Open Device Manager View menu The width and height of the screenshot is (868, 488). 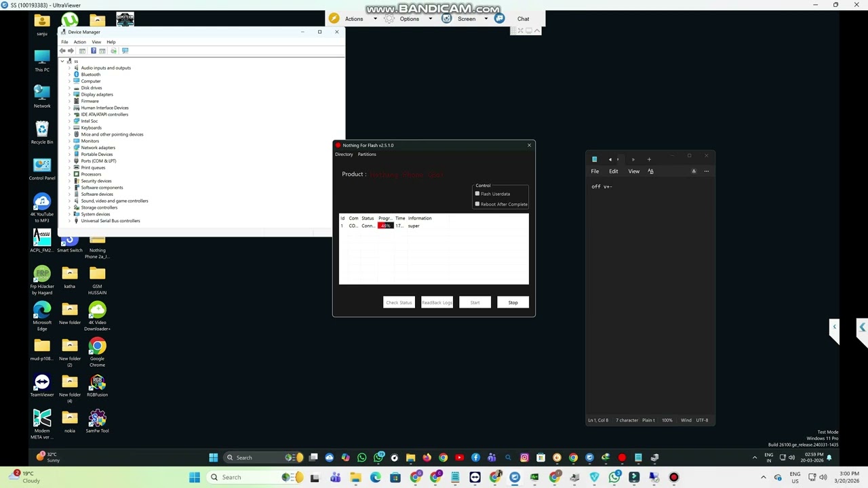click(x=96, y=42)
